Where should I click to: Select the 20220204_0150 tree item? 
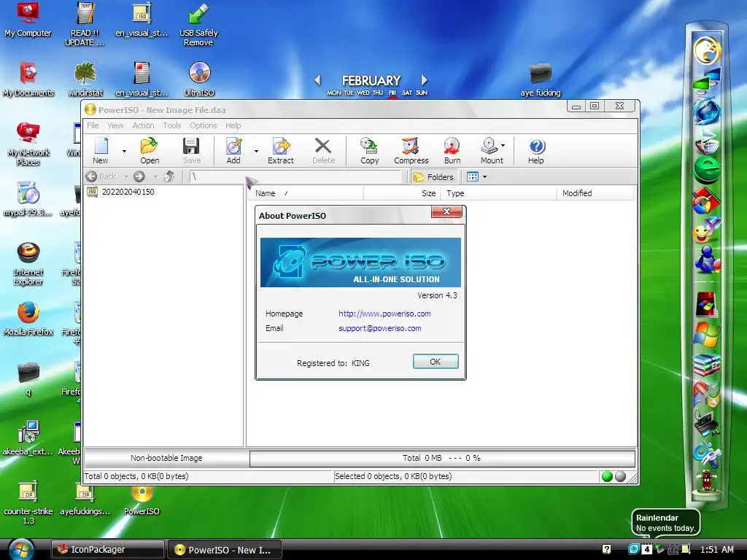[121, 192]
